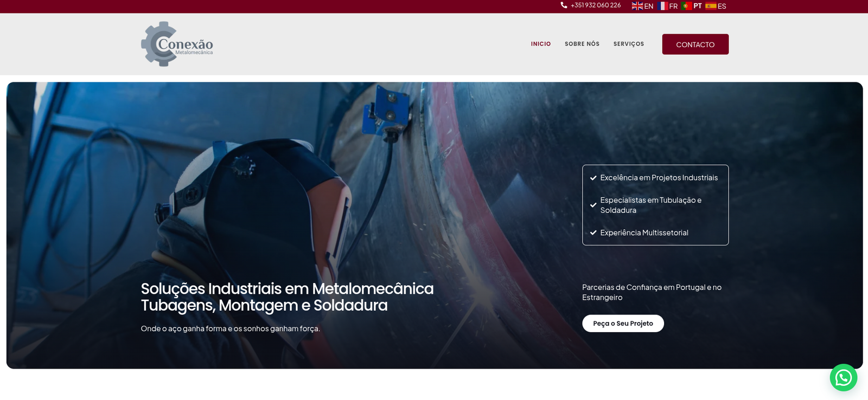Open WhatsApp chat floating icon
The image size is (868, 400).
(843, 377)
